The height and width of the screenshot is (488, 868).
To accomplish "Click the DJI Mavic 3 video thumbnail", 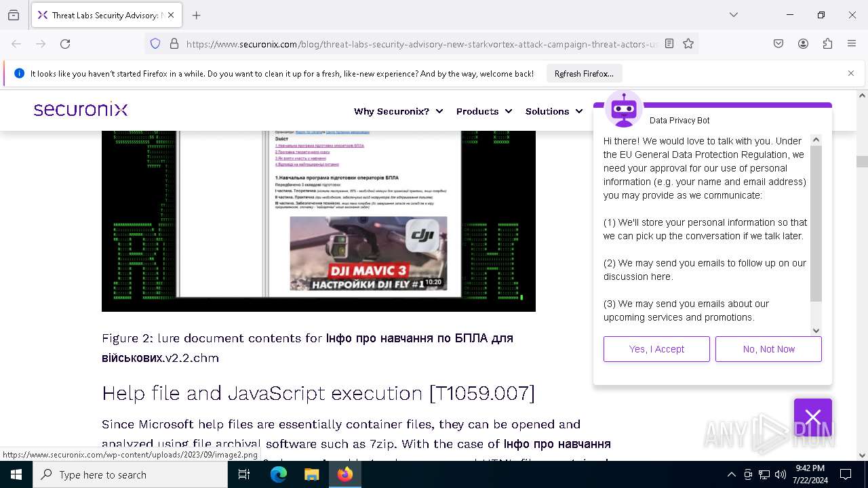I will (x=368, y=253).
